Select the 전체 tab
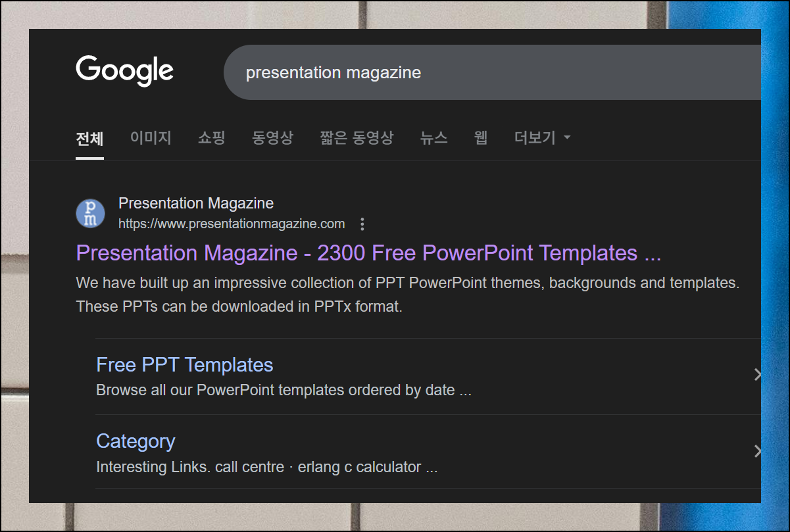The width and height of the screenshot is (790, 532). click(89, 138)
